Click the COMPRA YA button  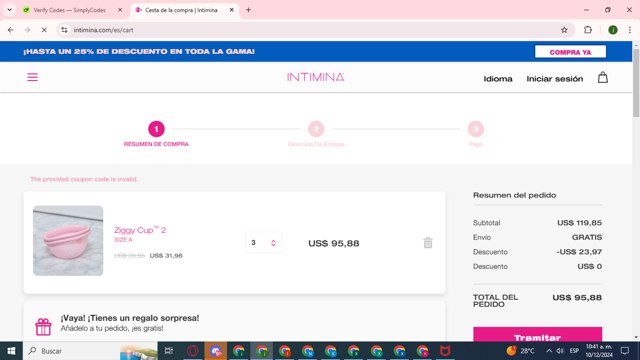pos(570,52)
